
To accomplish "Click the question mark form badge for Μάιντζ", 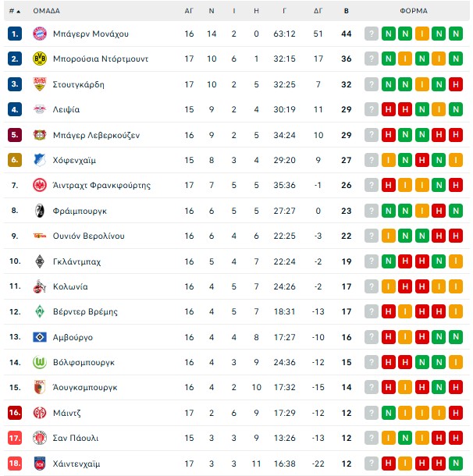I will (372, 413).
